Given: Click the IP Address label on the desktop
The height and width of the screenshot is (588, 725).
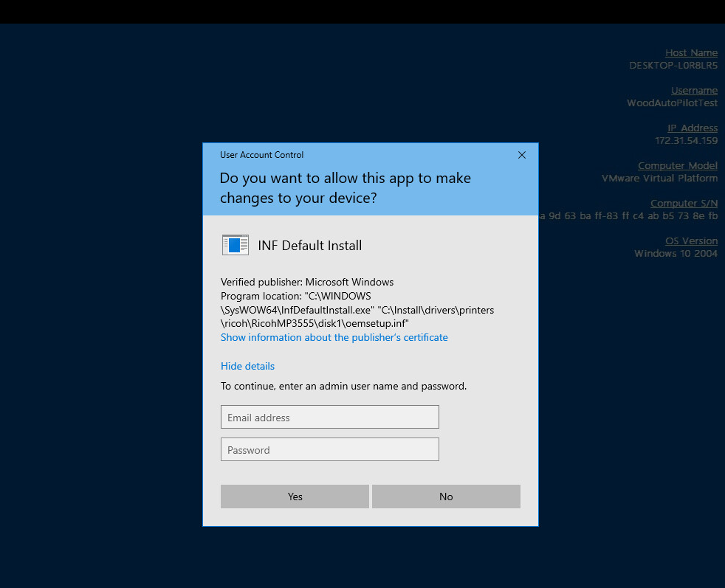Looking at the screenshot, I should (x=692, y=127).
